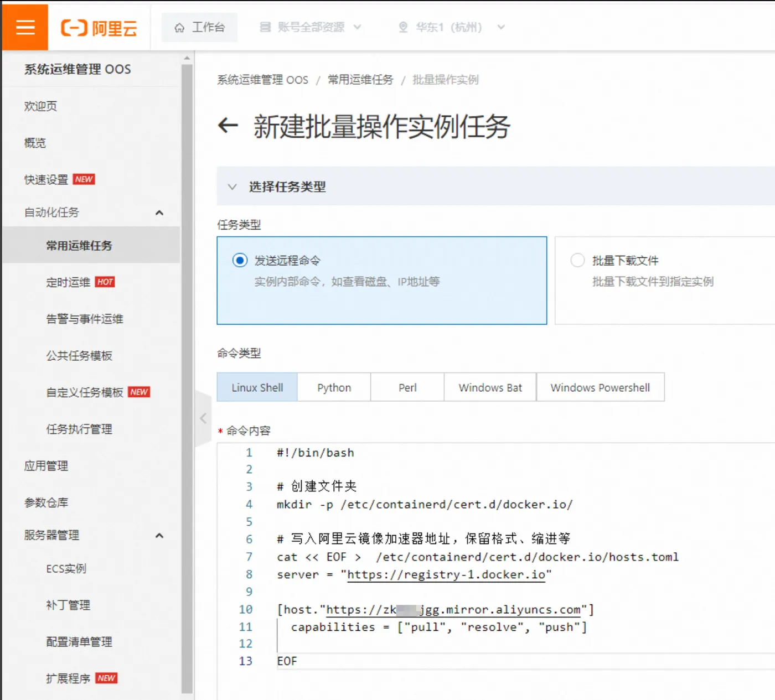Place cursor on the final EOF line

pyautogui.click(x=287, y=661)
